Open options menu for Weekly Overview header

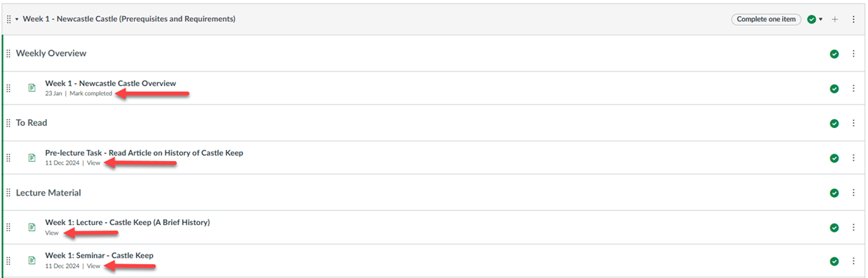(853, 54)
